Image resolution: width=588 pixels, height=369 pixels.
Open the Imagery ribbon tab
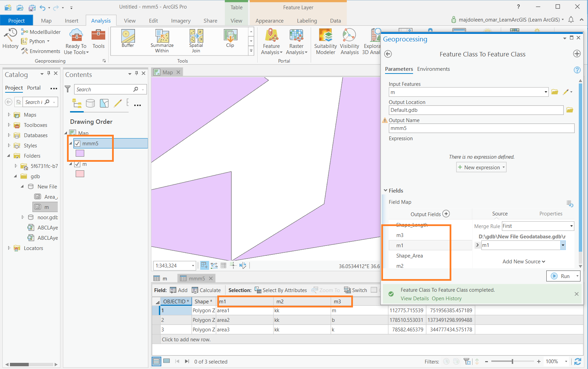[180, 21]
